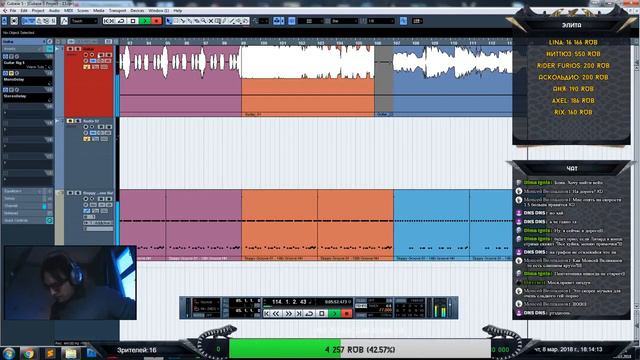
Task: Click the Activate Project icon at toolbar start
Action: (x=4, y=21)
